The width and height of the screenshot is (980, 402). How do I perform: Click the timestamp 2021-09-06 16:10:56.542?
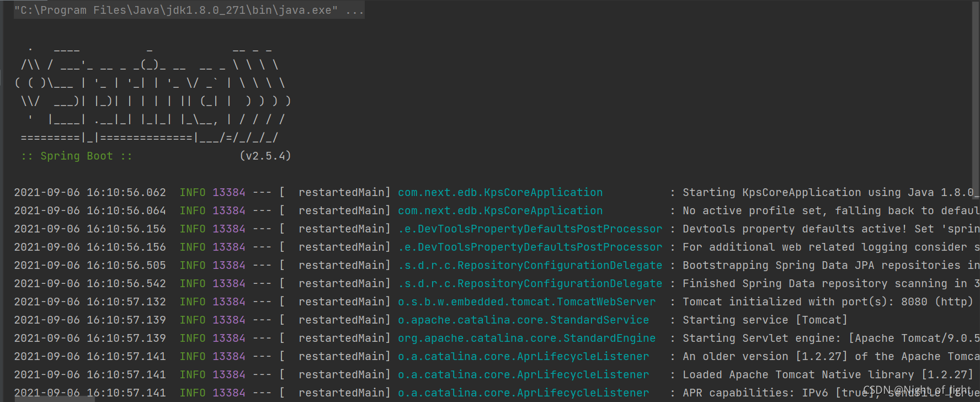pos(90,283)
